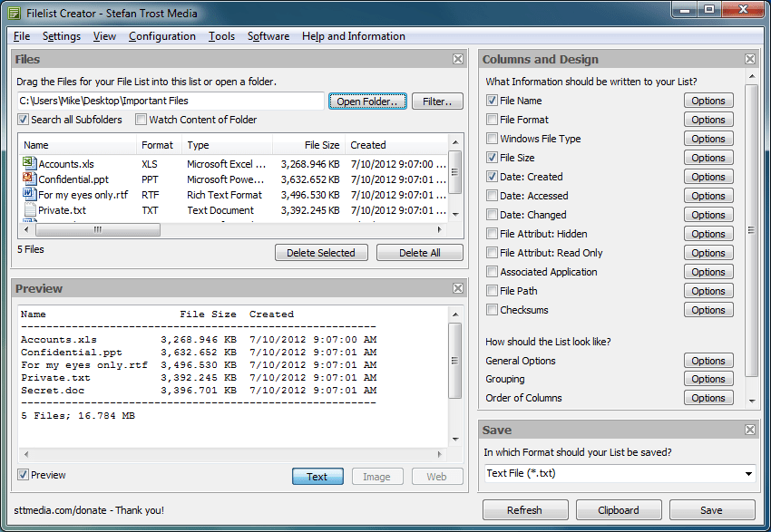This screenshot has height=532, width=771.
Task: Enable the Date: Accessed checkbox
Action: [492, 196]
